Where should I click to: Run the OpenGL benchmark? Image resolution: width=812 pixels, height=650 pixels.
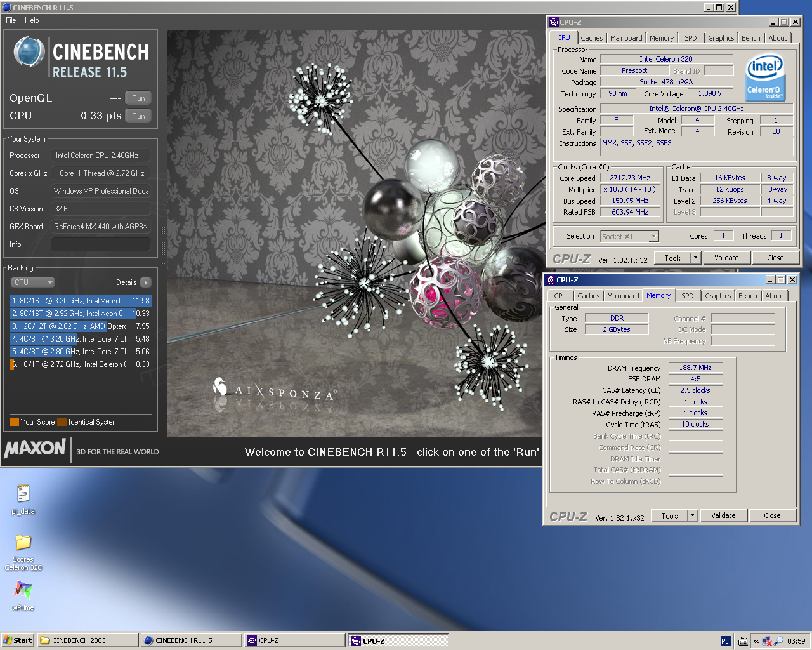point(138,98)
